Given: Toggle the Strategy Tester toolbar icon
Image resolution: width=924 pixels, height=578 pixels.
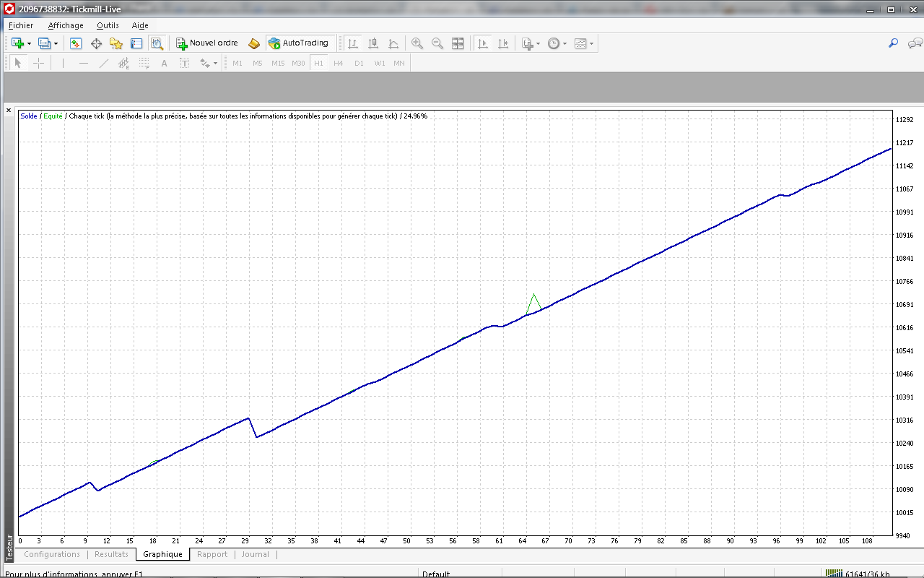Looking at the screenshot, I should (x=157, y=43).
